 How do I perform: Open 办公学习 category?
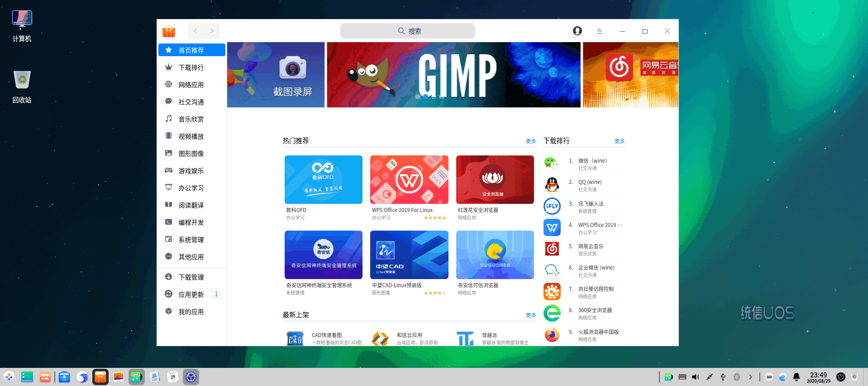point(192,188)
